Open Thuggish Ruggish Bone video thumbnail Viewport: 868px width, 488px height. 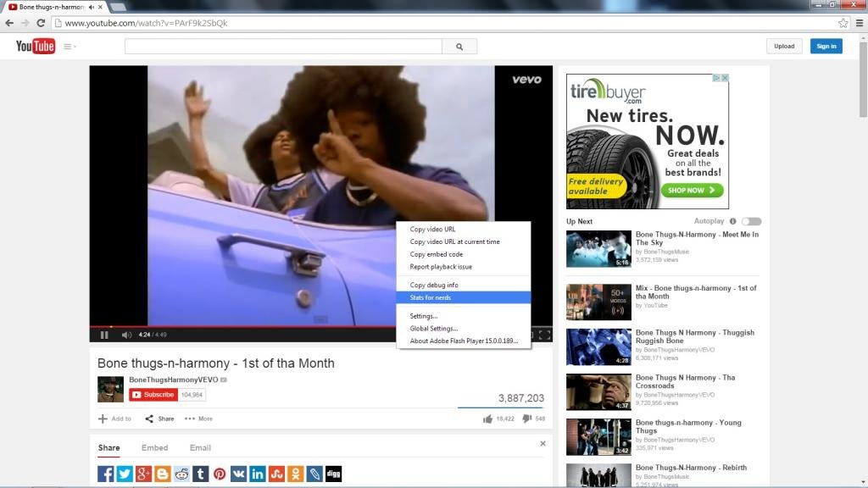[x=598, y=347]
